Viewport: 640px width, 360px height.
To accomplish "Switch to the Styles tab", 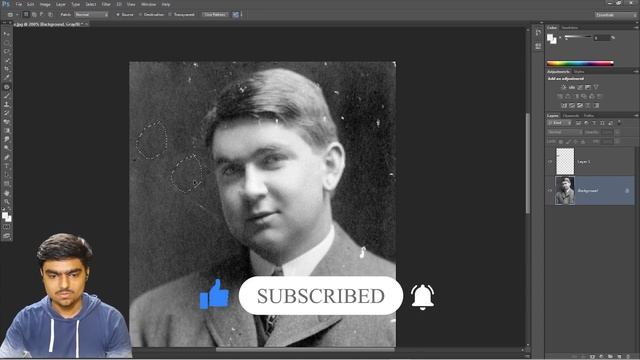I will pos(579,72).
